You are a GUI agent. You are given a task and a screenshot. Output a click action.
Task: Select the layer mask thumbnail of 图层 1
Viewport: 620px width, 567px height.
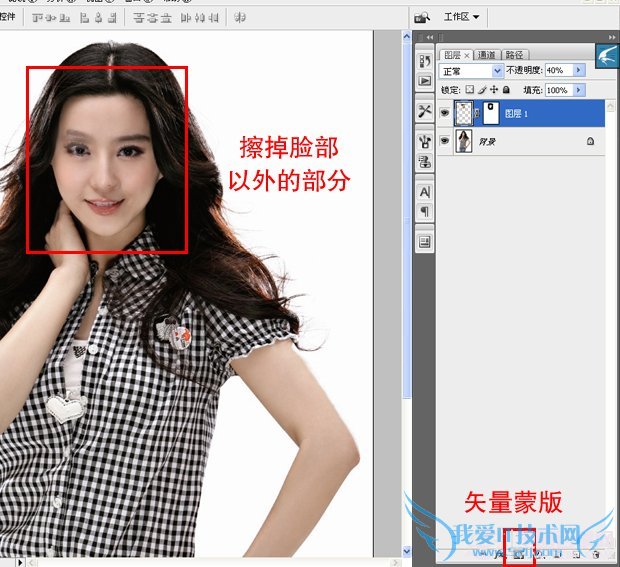[x=490, y=113]
